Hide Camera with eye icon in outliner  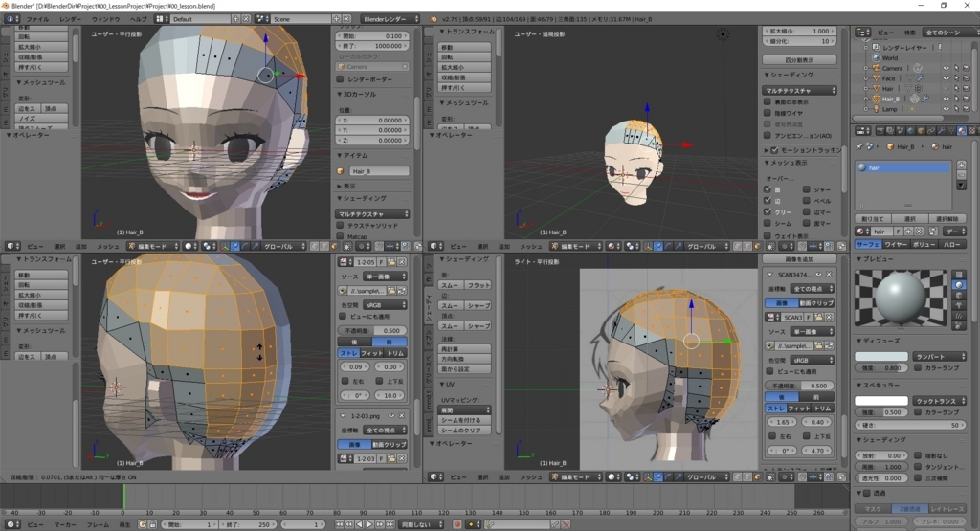click(946, 68)
